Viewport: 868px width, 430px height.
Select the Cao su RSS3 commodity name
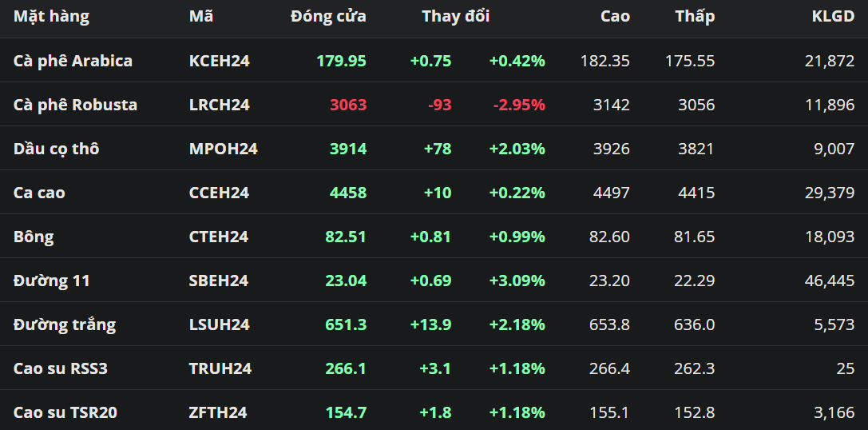(x=60, y=368)
